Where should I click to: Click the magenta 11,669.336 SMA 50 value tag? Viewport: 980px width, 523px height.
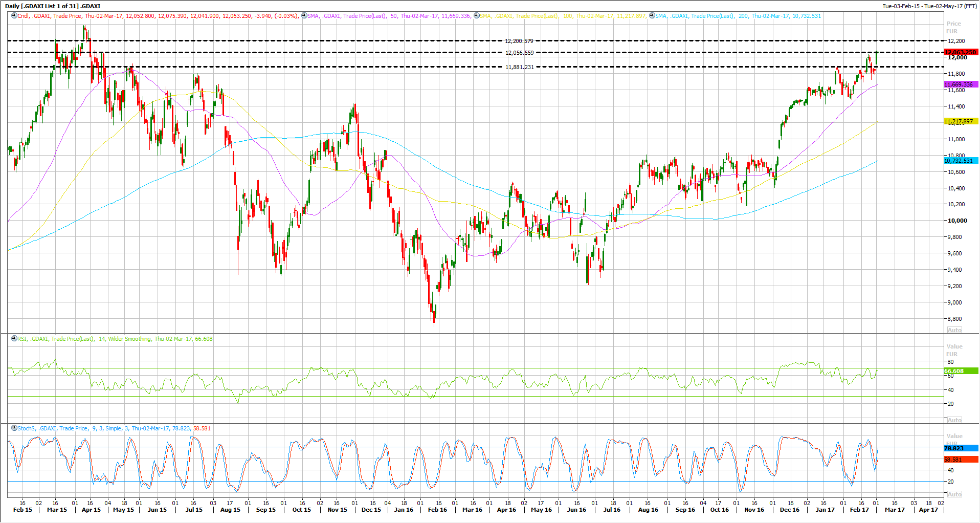pyautogui.click(x=960, y=84)
